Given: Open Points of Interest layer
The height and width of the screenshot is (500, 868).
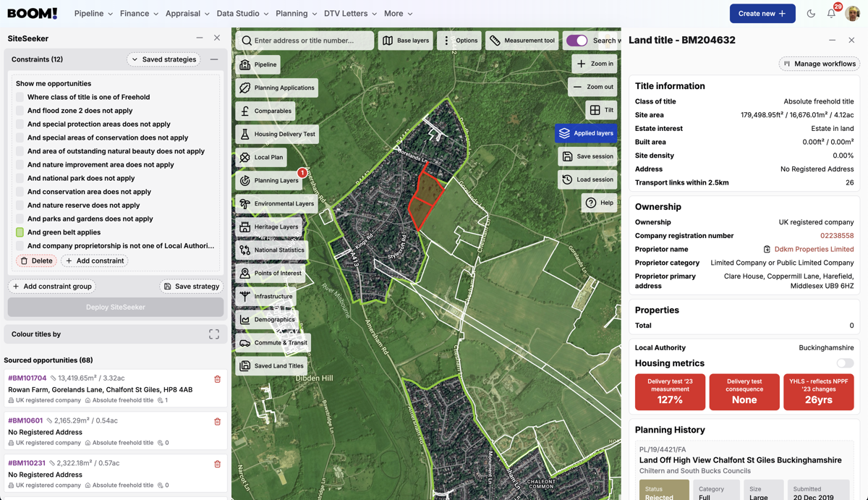Looking at the screenshot, I should coord(271,273).
